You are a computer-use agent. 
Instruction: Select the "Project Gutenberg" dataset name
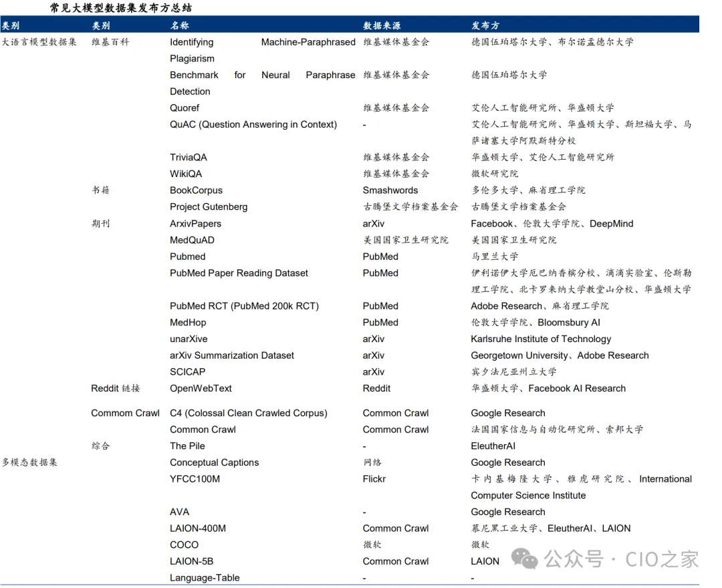point(208,207)
